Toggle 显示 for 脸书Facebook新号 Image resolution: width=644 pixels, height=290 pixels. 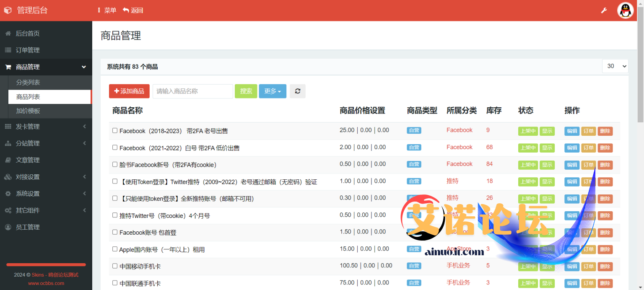(x=547, y=165)
